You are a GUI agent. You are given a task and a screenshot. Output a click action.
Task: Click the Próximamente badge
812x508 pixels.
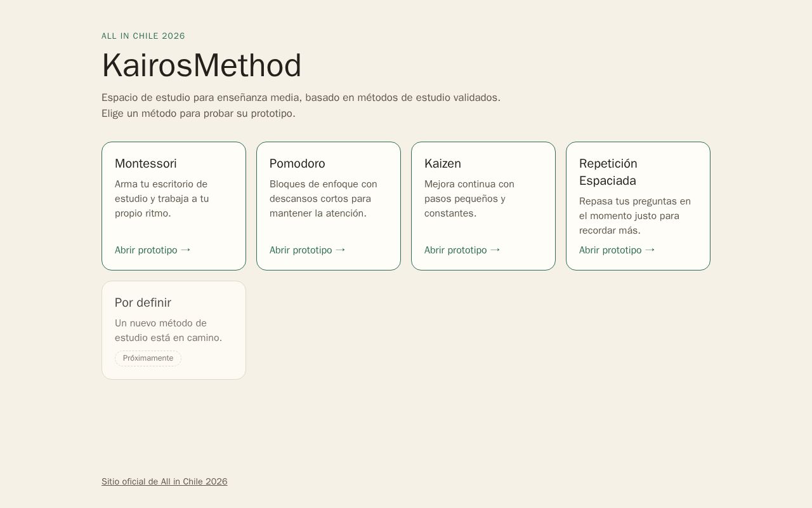coord(148,358)
